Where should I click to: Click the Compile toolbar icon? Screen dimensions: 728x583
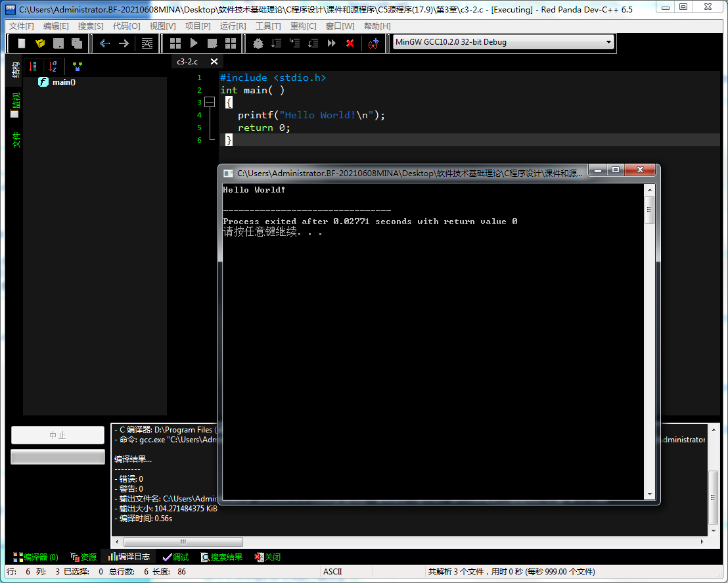tap(175, 43)
